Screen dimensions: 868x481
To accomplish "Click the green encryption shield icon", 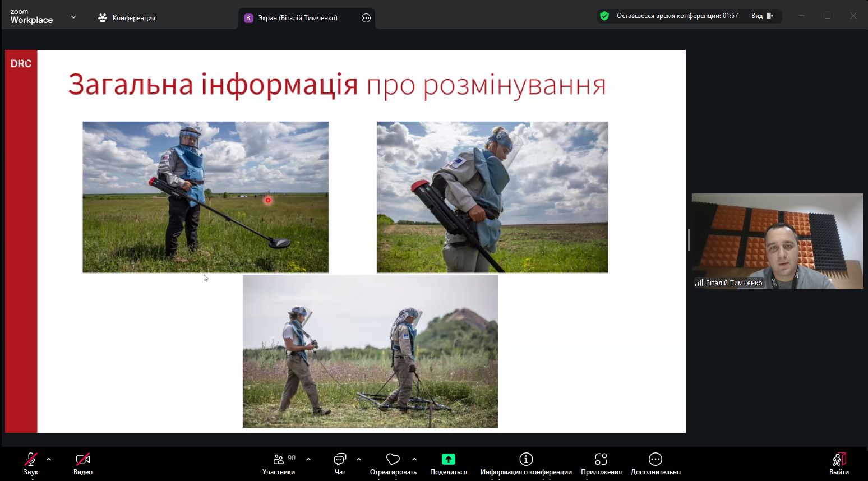I will pos(604,16).
